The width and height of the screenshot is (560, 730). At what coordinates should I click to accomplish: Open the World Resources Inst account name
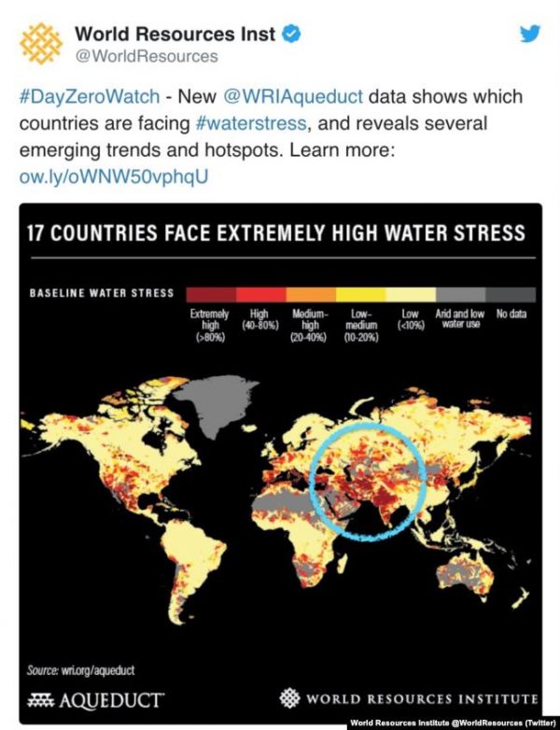pos(175,35)
